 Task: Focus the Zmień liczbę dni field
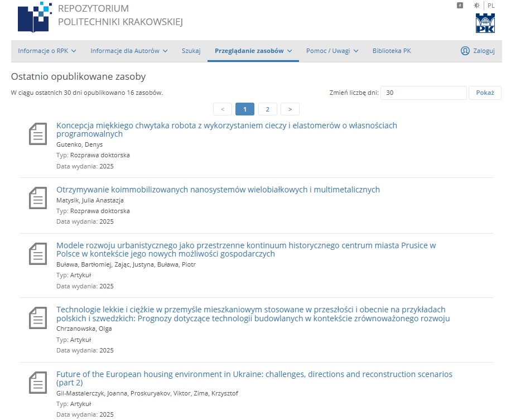point(423,93)
